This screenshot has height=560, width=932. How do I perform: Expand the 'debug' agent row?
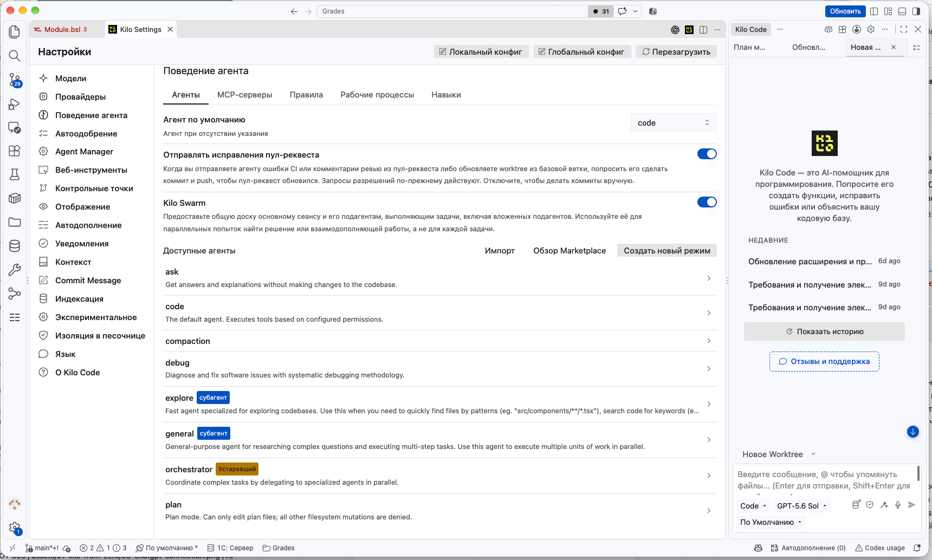click(x=439, y=369)
